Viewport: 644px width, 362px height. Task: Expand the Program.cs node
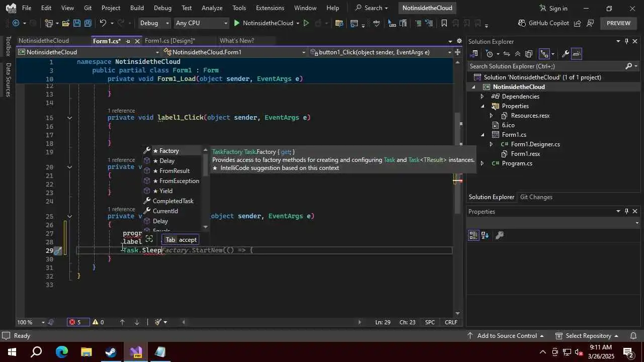[482, 163]
